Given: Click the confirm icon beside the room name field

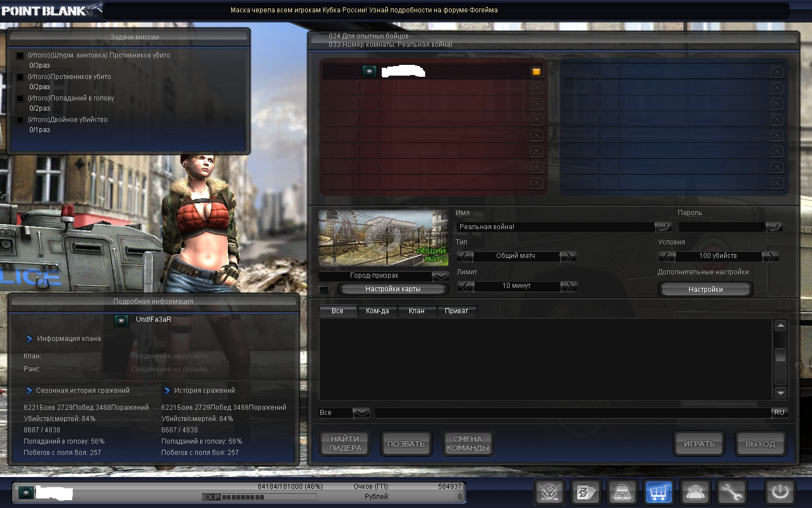Looking at the screenshot, I should point(663,227).
